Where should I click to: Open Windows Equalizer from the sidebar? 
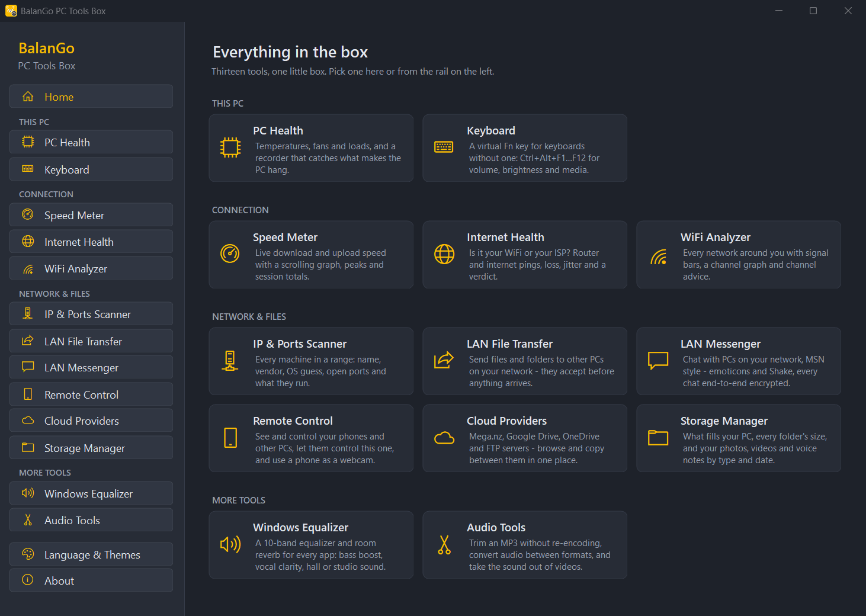pyautogui.click(x=91, y=493)
